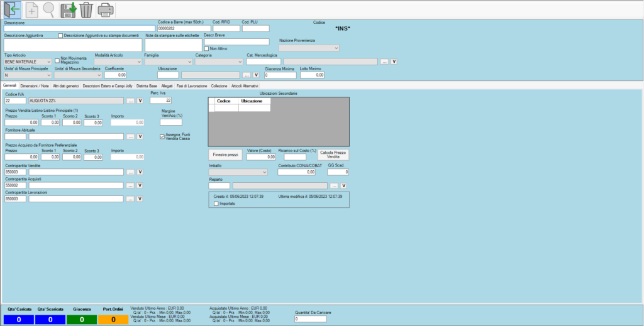Tick the Importato checkbox

click(x=216, y=204)
